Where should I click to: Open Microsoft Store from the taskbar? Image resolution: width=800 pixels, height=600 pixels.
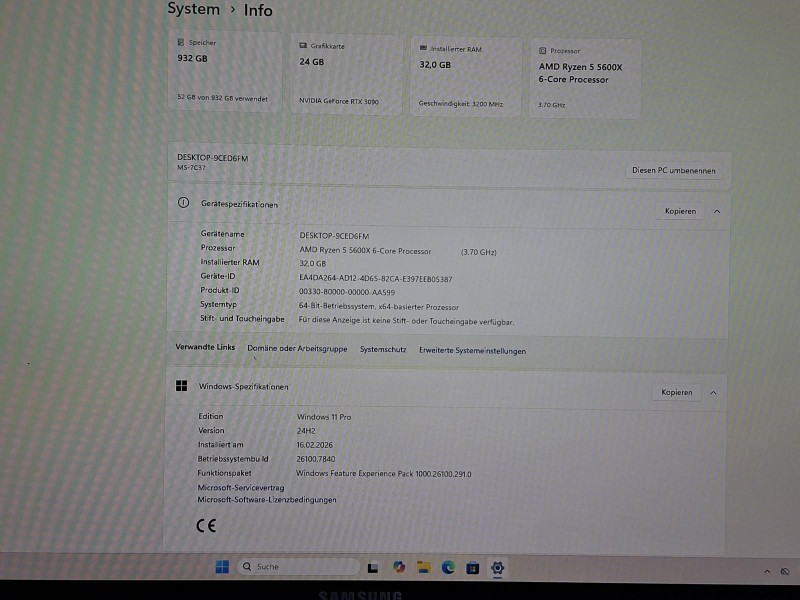[473, 567]
